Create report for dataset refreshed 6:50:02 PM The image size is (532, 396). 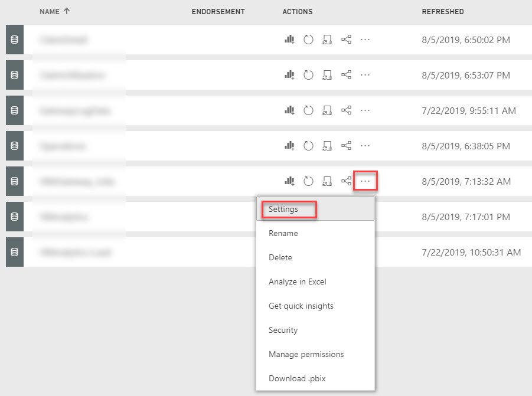(289, 40)
